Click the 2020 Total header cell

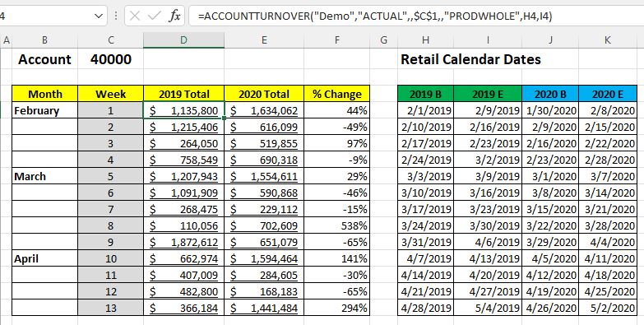264,94
